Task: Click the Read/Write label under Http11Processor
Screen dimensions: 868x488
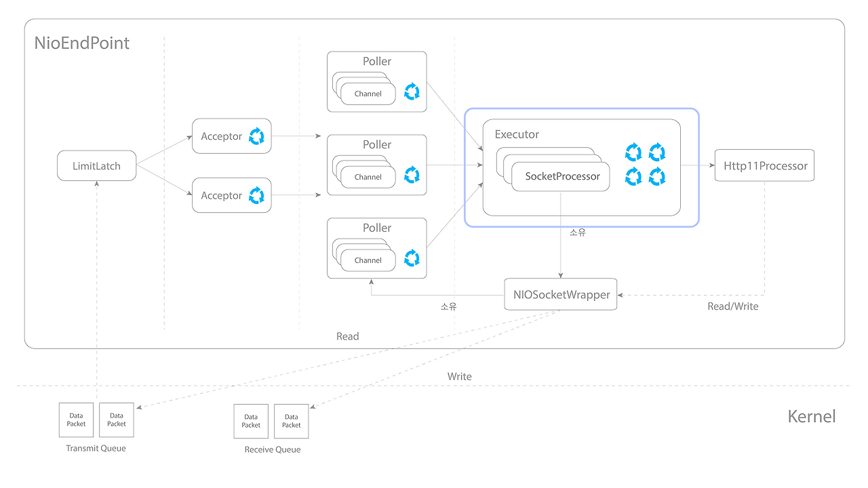Action: click(733, 306)
